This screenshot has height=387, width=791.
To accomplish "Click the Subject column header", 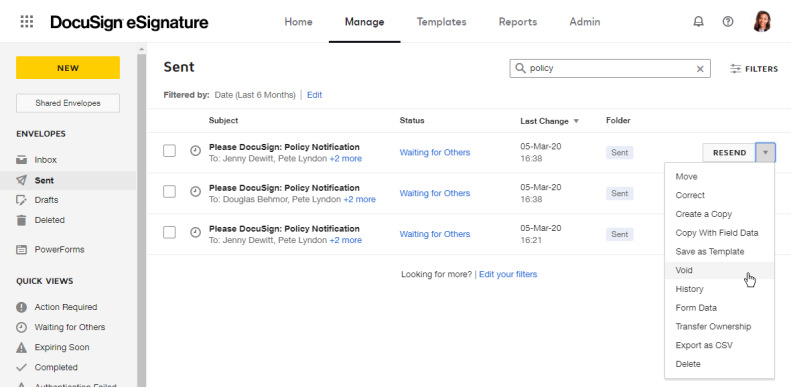I will pyautogui.click(x=223, y=121).
